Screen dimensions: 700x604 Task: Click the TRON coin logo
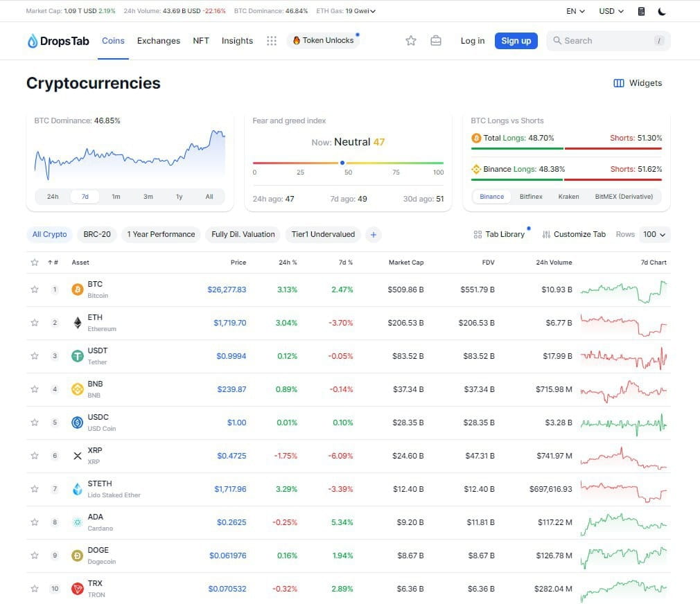78,588
